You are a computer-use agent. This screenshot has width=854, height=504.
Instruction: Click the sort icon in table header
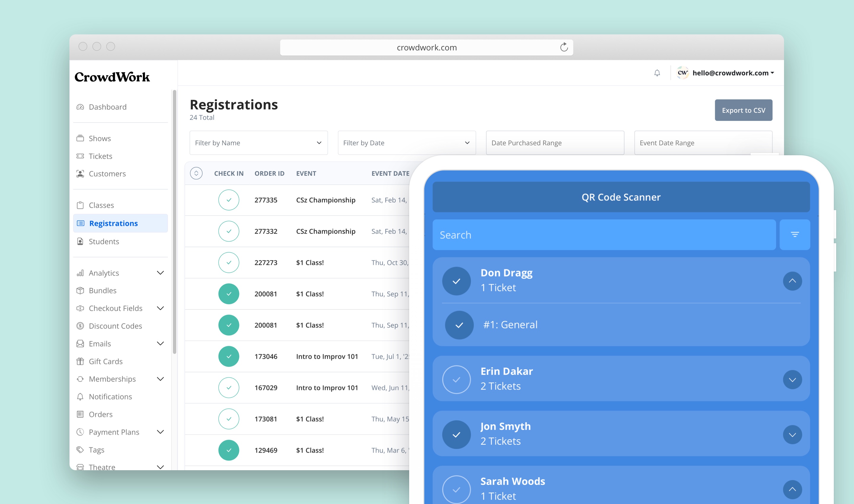(x=196, y=173)
